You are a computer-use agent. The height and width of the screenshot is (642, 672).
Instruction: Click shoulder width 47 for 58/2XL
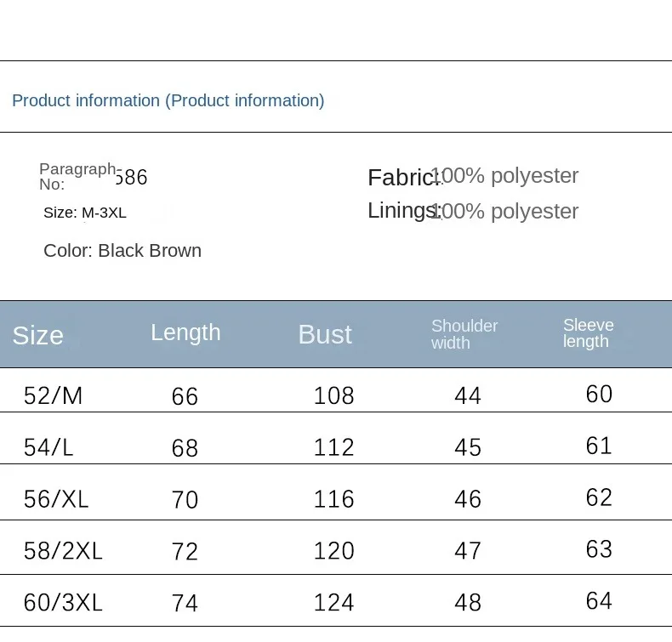point(468,551)
